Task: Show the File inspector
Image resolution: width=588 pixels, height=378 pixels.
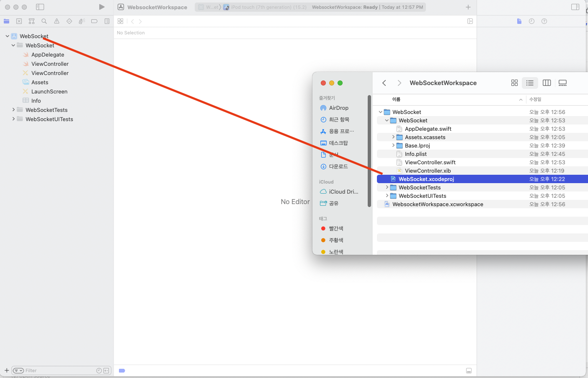Action: point(519,21)
